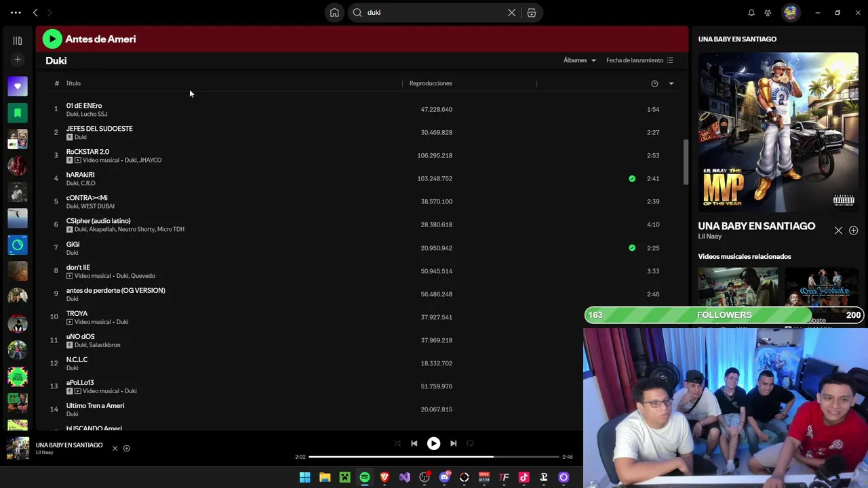
Task: Select the track JEFES DEL SUDOESTE
Action: 100,129
